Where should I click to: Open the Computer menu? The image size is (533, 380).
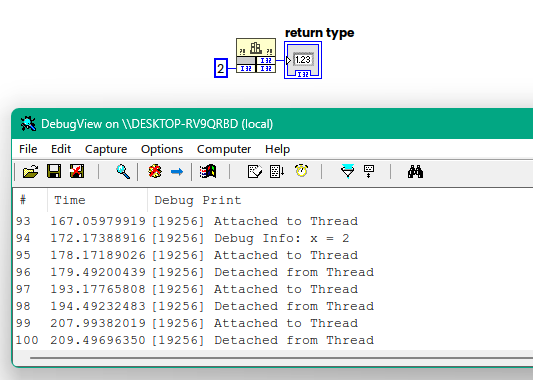(224, 149)
